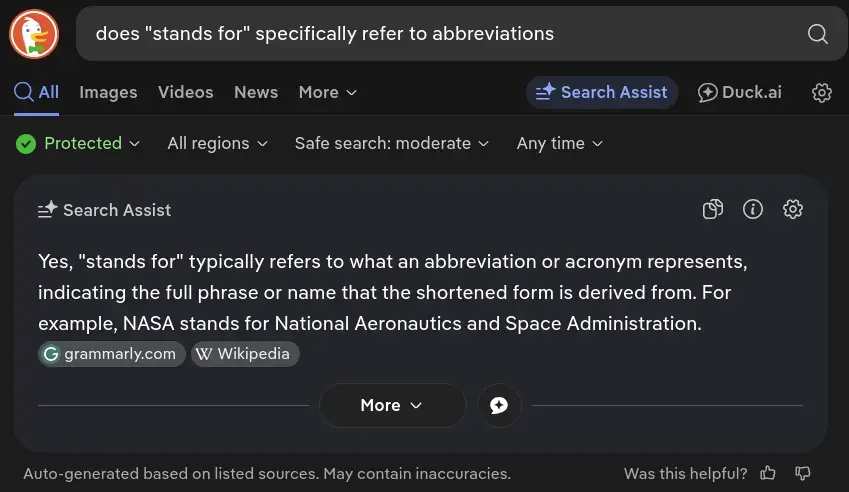
Task: Click the DuckDuckGo logo
Action: click(34, 33)
